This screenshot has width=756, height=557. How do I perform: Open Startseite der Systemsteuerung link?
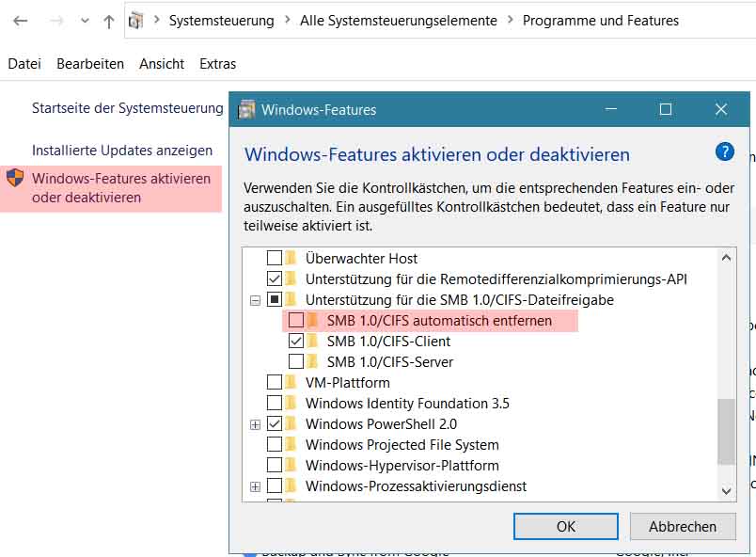[127, 108]
